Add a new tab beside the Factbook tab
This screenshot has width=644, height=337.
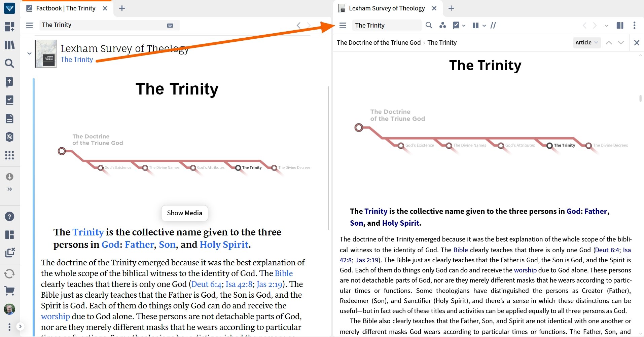click(x=122, y=8)
